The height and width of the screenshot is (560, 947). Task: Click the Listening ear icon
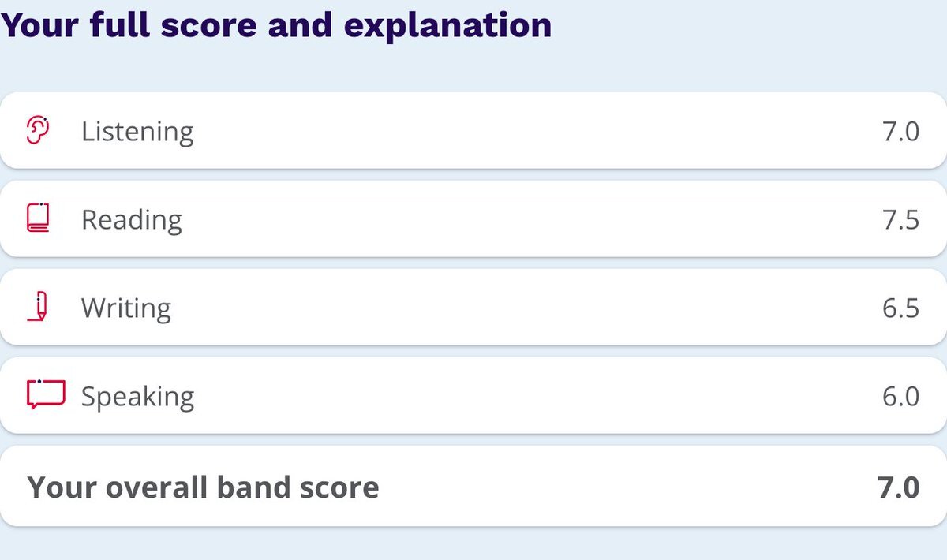38,130
